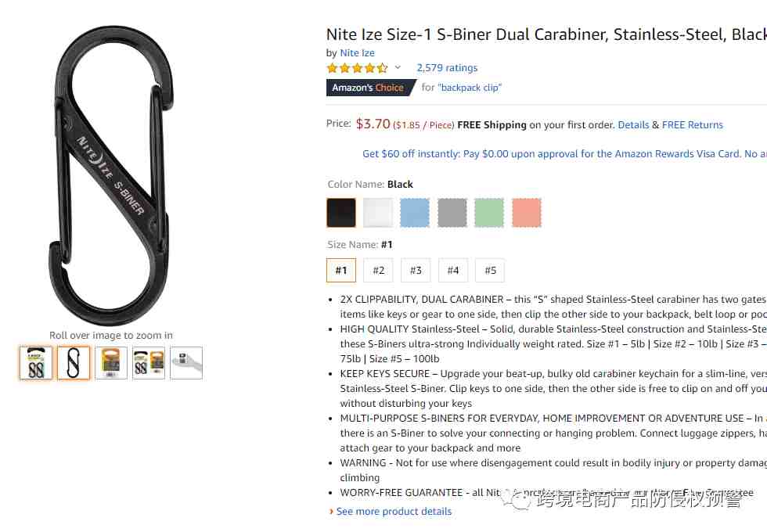
Task: Select the white color swatch
Action: pyautogui.click(x=378, y=213)
